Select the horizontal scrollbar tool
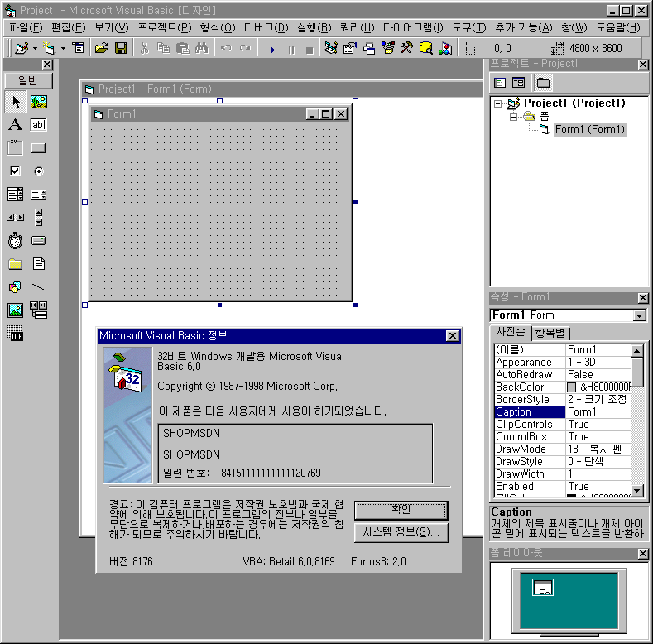 16,218
